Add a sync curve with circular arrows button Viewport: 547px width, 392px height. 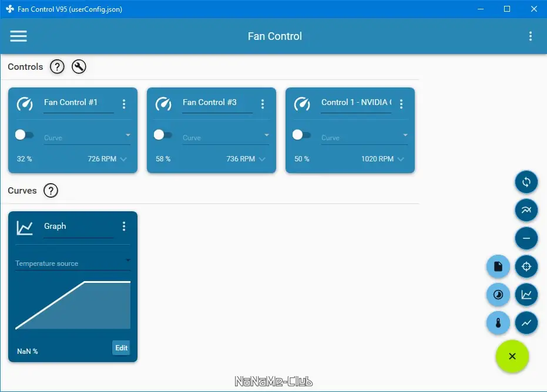click(526, 182)
